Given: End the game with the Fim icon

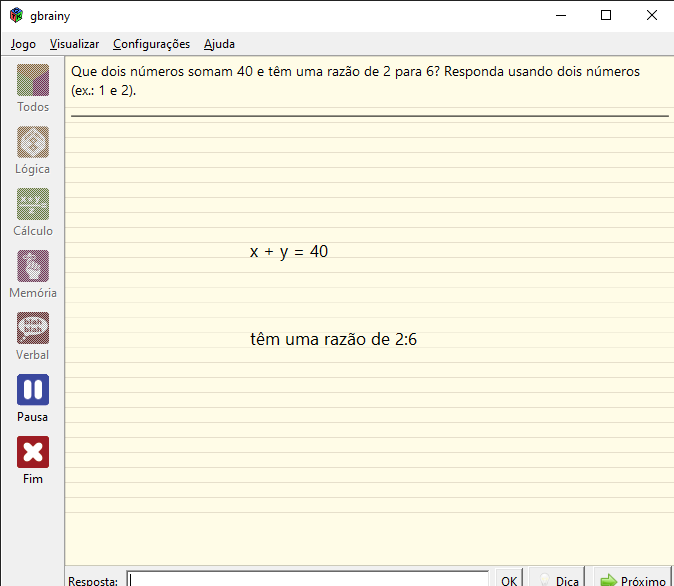Looking at the screenshot, I should pyautogui.click(x=33, y=452).
